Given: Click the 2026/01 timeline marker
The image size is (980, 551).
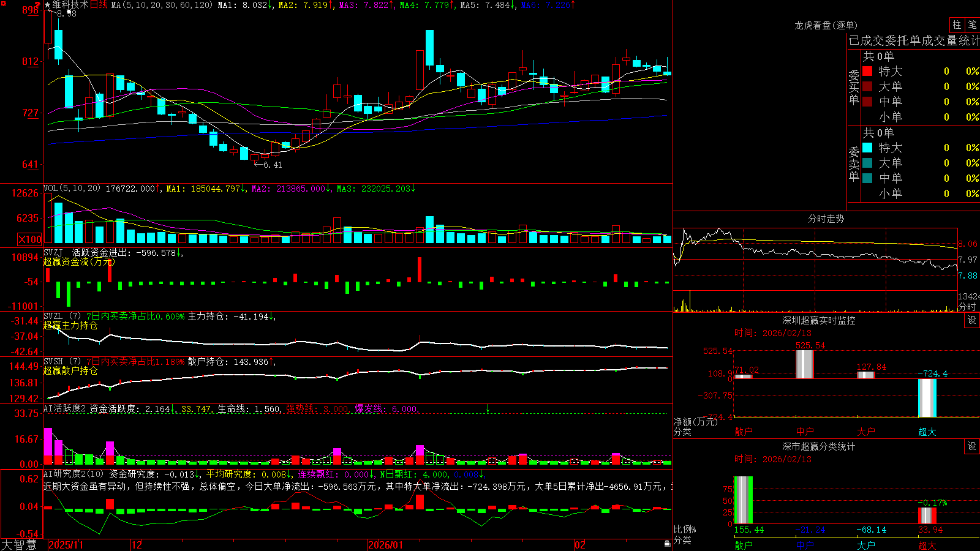Looking at the screenshot, I should [x=386, y=545].
